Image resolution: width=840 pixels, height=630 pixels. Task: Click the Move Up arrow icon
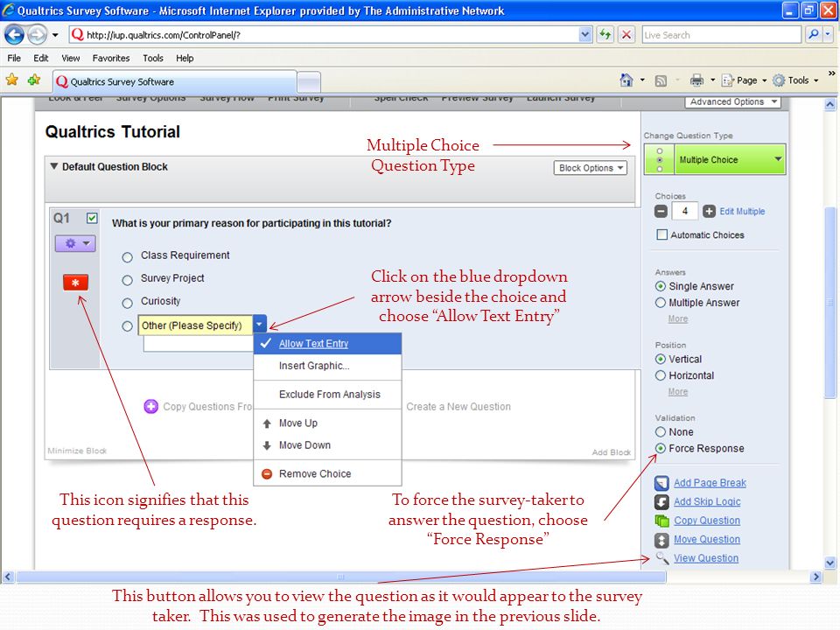click(x=267, y=423)
